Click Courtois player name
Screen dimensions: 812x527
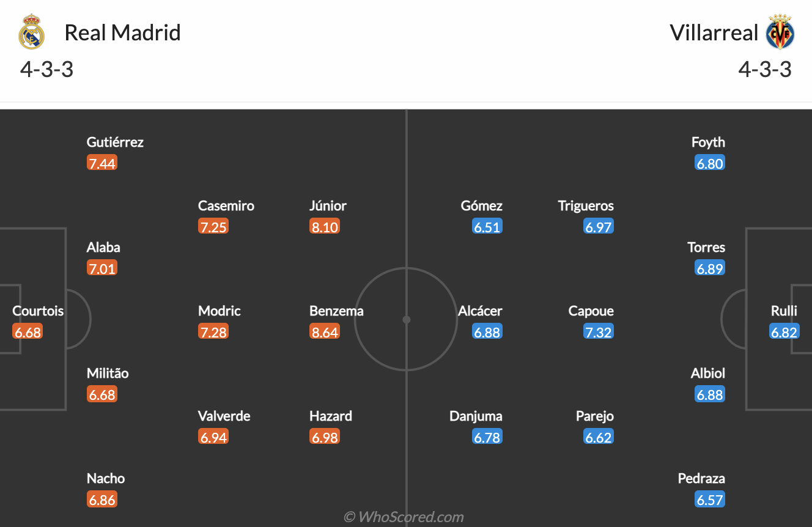(38, 311)
